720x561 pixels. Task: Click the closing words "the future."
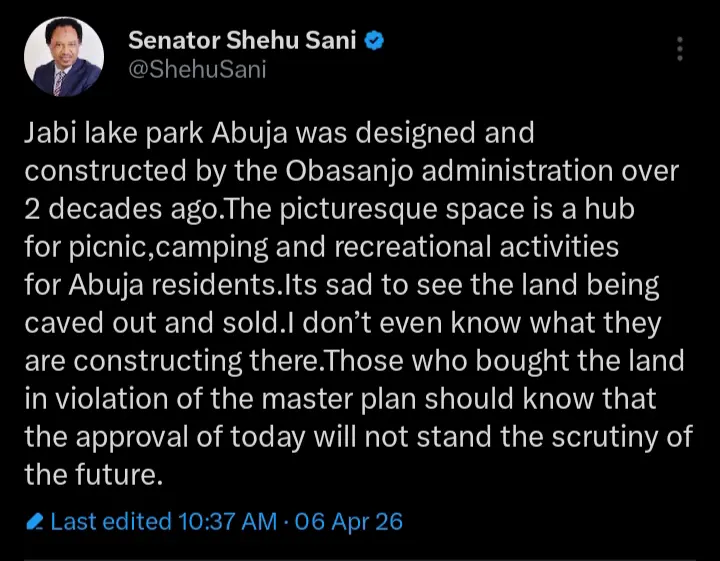tap(93, 474)
